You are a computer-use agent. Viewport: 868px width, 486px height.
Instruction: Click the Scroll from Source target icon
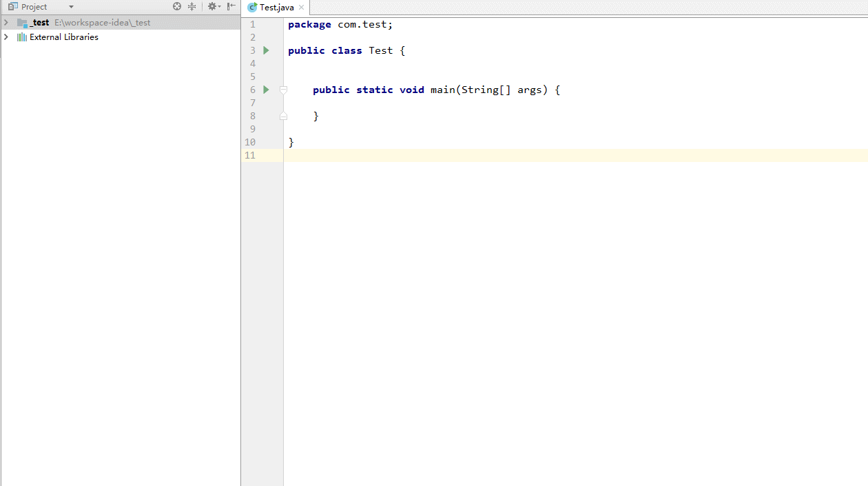[x=177, y=6]
